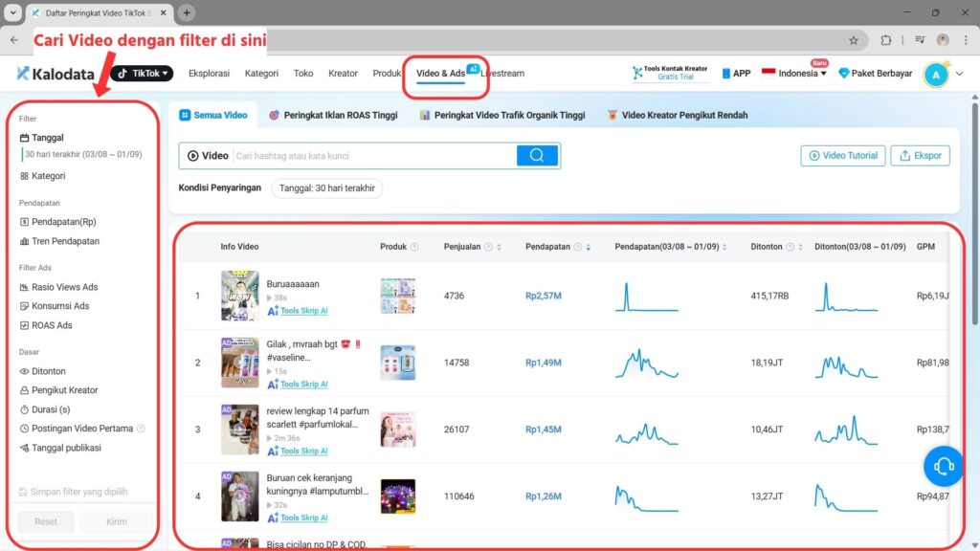980x551 pixels.
Task: Open the Buruaaaaaan video thumbnail
Action: pyautogui.click(x=239, y=296)
